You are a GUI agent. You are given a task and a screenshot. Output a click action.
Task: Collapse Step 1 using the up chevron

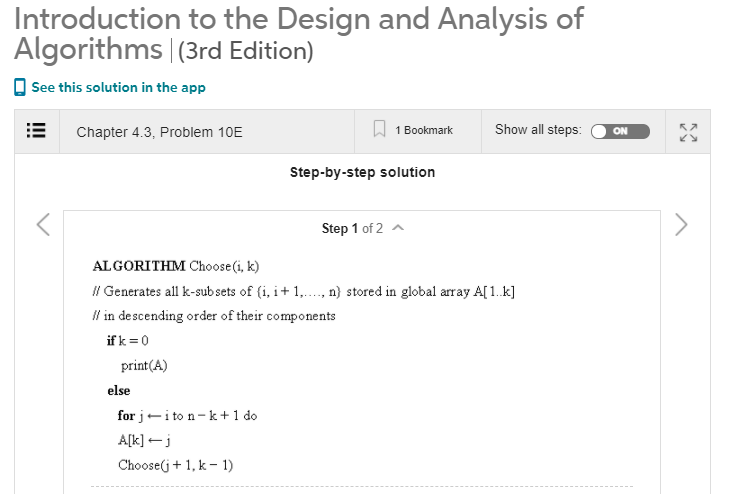click(398, 228)
